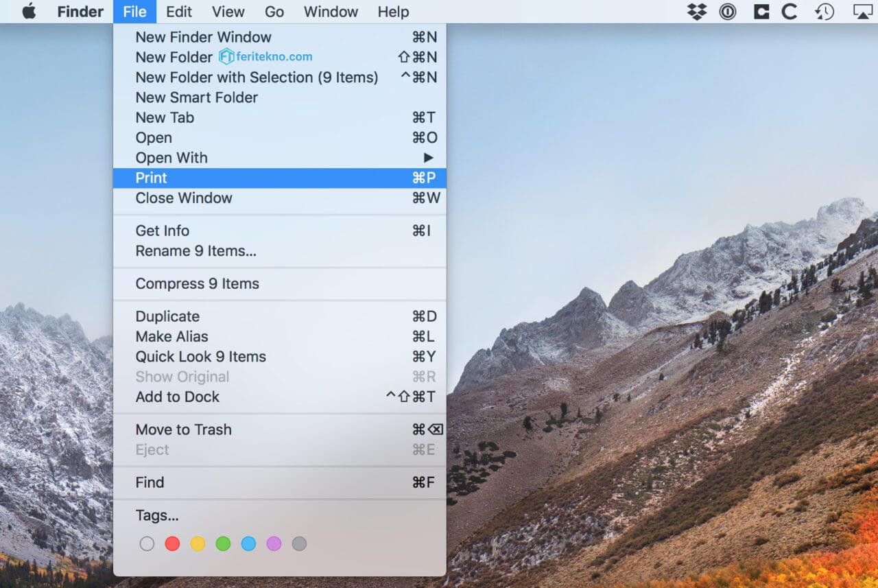This screenshot has height=588, width=878.
Task: Select Duplicate menu item
Action: tap(280, 316)
